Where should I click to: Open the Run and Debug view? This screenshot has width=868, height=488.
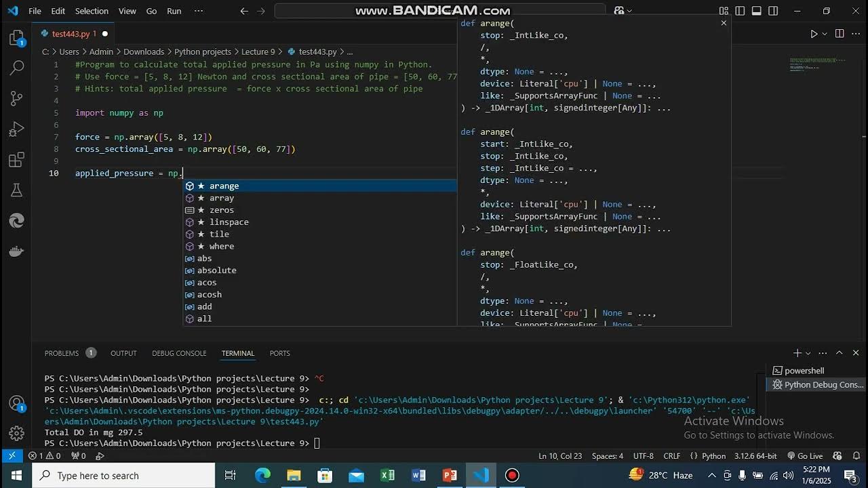(x=16, y=129)
